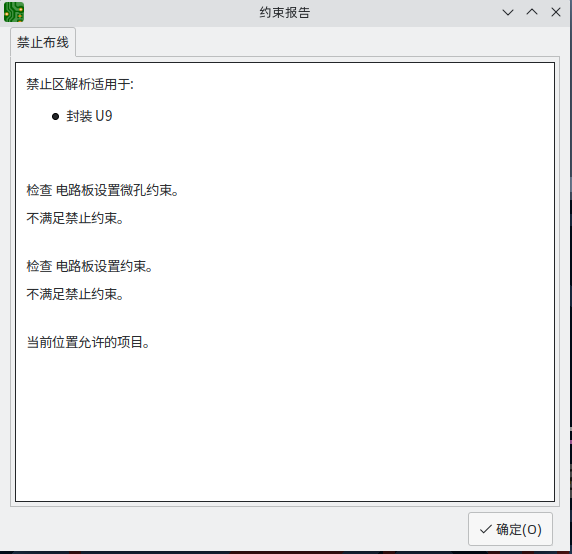
Task: Click the 约束报告 window title text
Action: coord(285,13)
